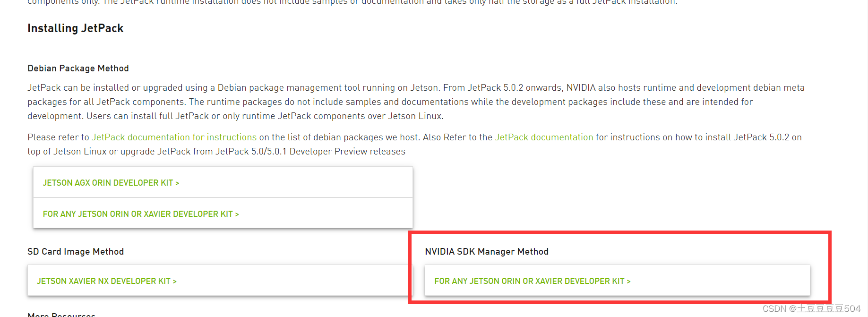Follow the 'JetPack documentation for instructions' link
Screen dimensions: 868x317
coord(174,137)
